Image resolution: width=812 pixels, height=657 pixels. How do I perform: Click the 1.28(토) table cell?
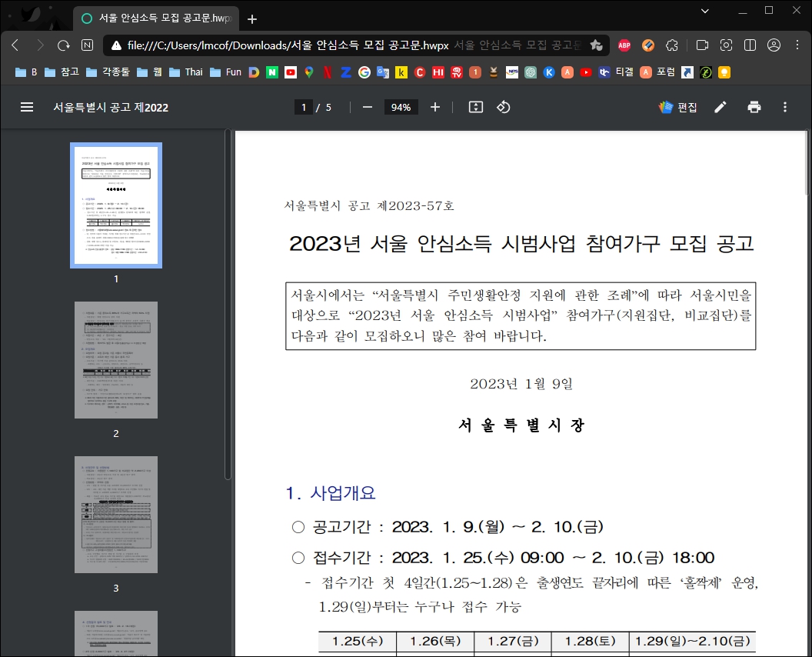[590, 642]
